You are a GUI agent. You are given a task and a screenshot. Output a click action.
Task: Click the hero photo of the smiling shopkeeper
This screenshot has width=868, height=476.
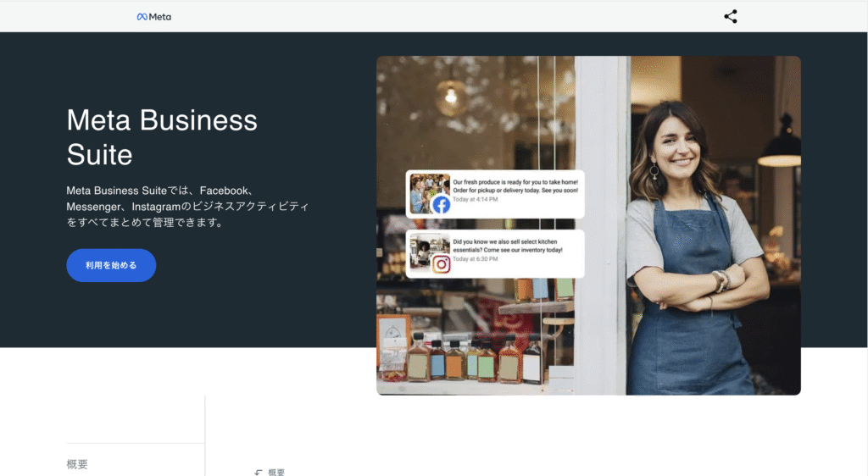tap(588, 225)
